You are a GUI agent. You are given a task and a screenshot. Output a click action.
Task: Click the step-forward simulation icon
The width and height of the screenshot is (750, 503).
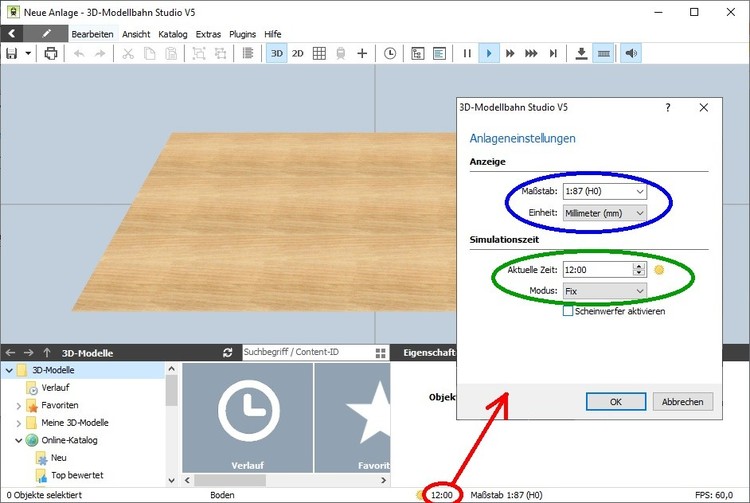[553, 54]
